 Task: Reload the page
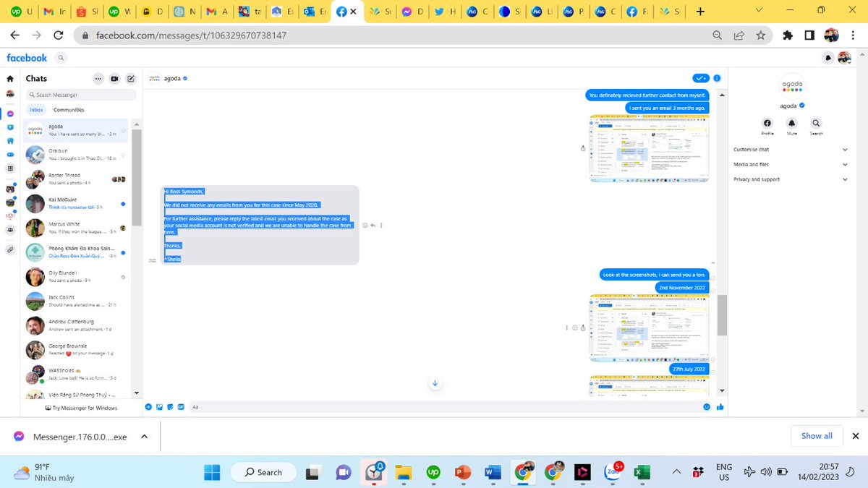pyautogui.click(x=59, y=35)
